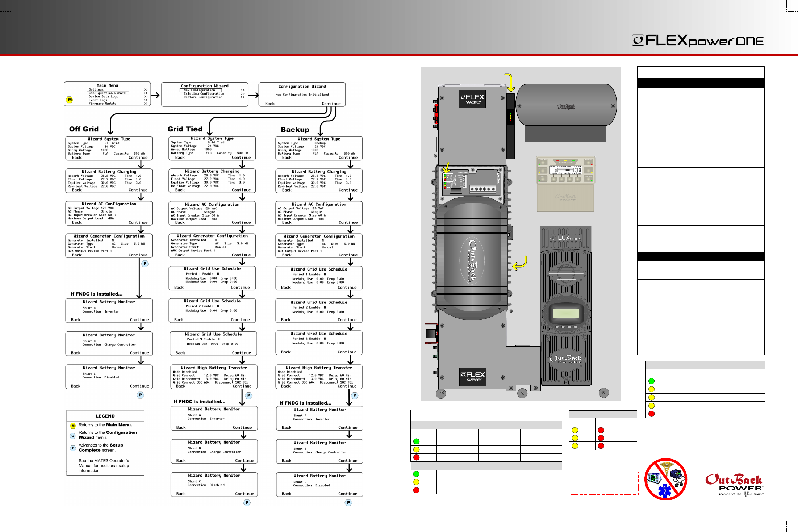The width and height of the screenshot is (798, 532).
Task: Click Continue in Grid Tied Period 1 Grid Use Schedule
Action: click(x=241, y=288)
